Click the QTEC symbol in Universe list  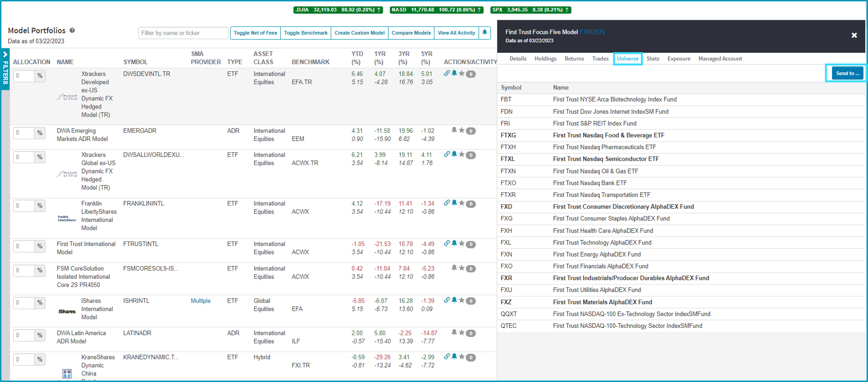[x=508, y=326]
